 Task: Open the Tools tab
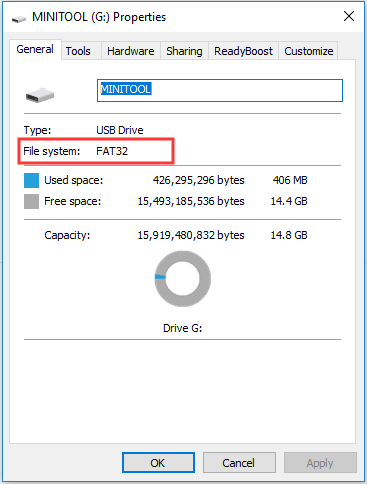(78, 51)
